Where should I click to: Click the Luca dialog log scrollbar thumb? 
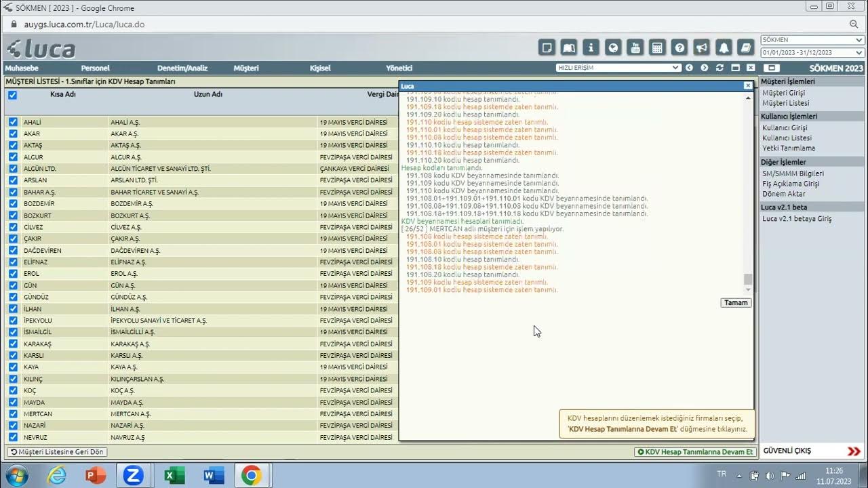point(748,279)
